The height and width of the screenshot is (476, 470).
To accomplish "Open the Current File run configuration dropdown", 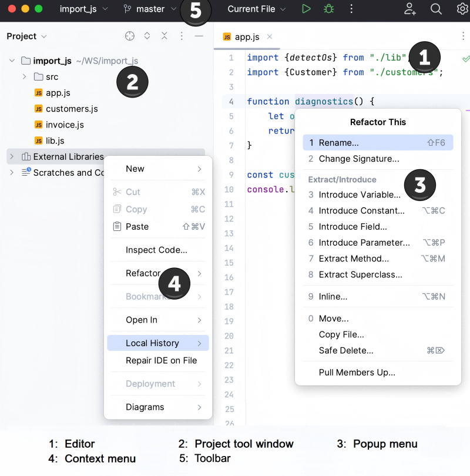I will tap(257, 9).
